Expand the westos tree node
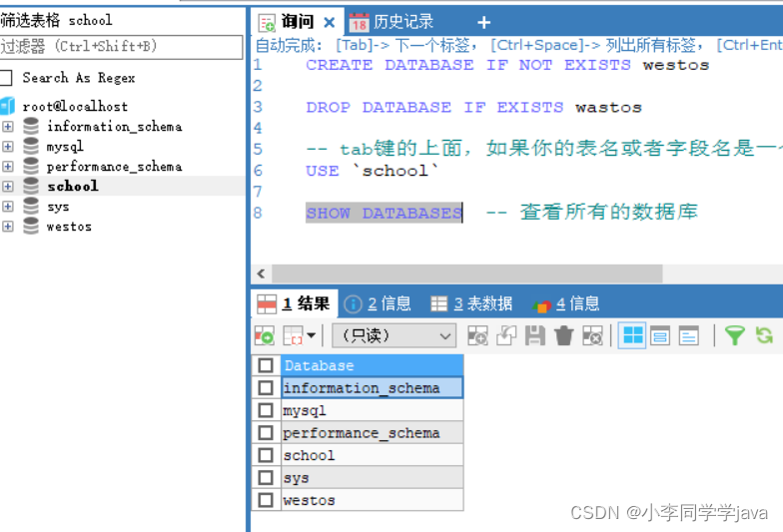The image size is (783, 532). pyautogui.click(x=8, y=226)
